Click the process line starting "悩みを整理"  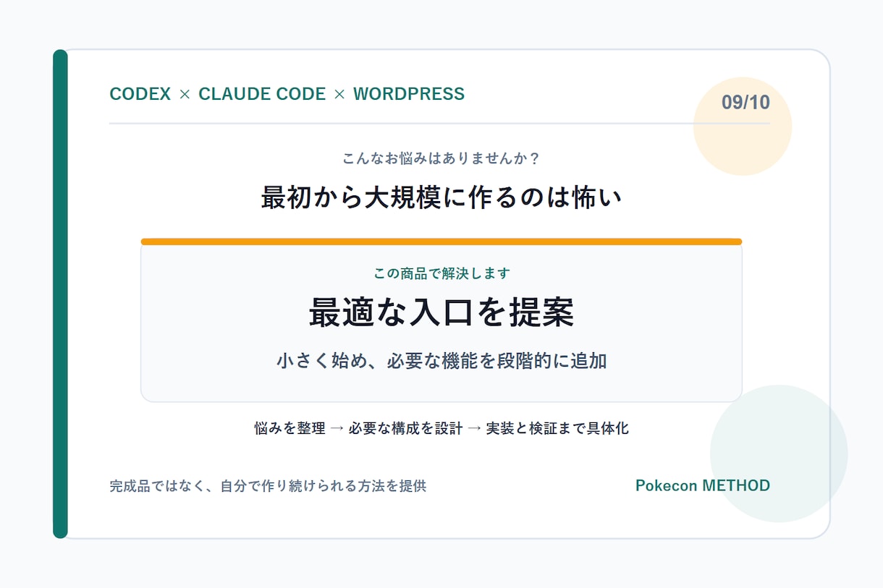441,428
